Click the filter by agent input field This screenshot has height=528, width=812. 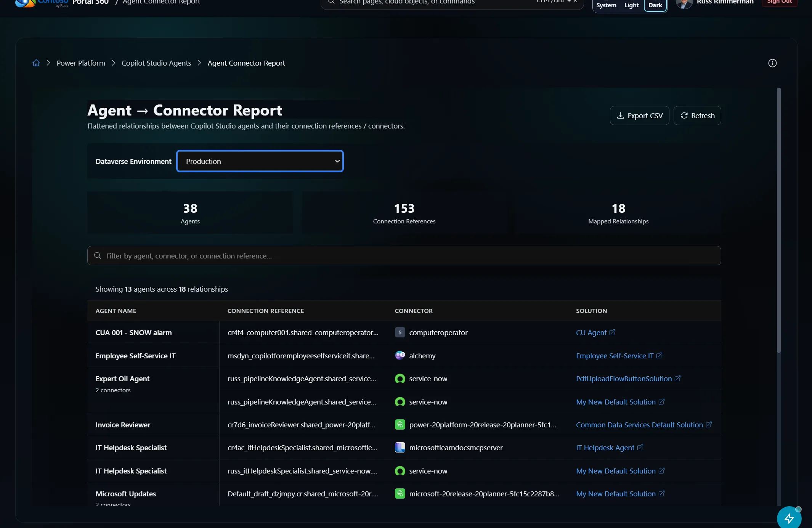[x=404, y=255]
